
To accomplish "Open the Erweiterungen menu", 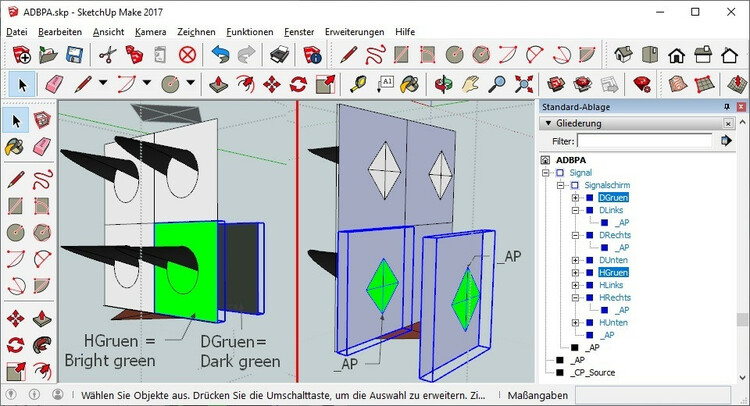I will point(354,32).
